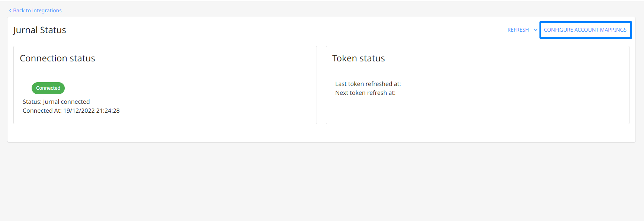
Task: Go back via the Back to integrations link
Action: pyautogui.click(x=35, y=10)
